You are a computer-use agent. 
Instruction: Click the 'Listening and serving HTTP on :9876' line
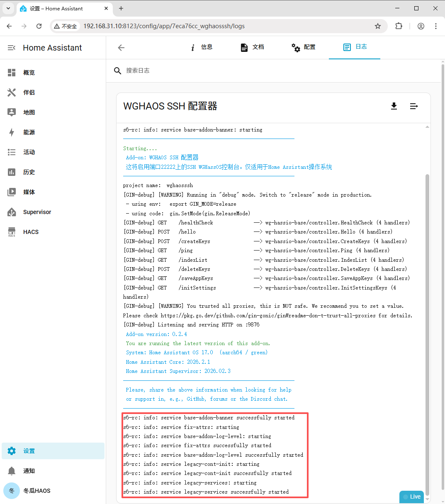[x=191, y=325]
